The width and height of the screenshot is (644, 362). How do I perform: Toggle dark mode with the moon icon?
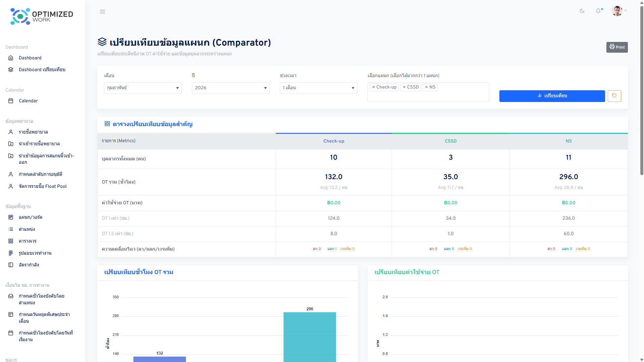coord(582,11)
